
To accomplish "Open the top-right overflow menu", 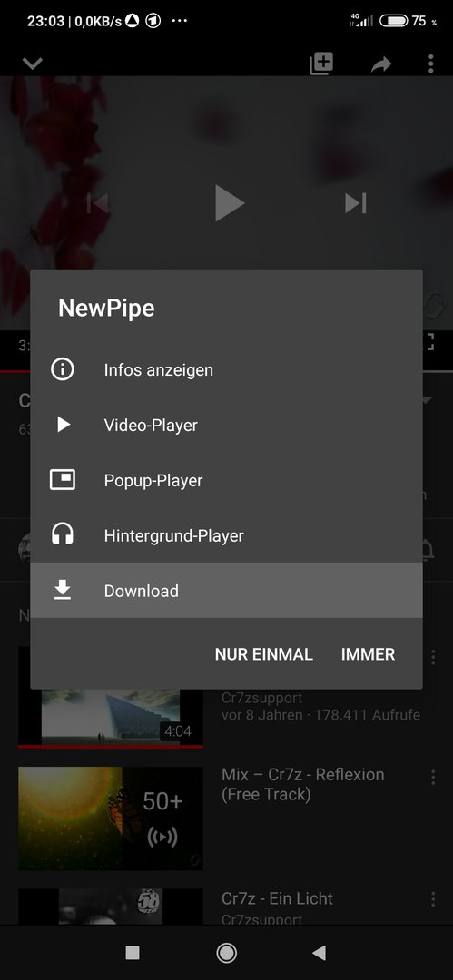I will [430, 64].
